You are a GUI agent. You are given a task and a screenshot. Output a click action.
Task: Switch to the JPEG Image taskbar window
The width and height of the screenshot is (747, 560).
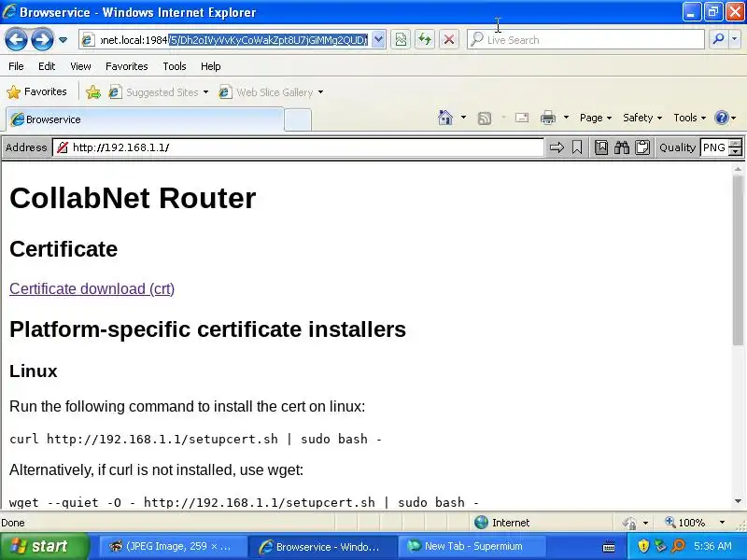pos(173,547)
